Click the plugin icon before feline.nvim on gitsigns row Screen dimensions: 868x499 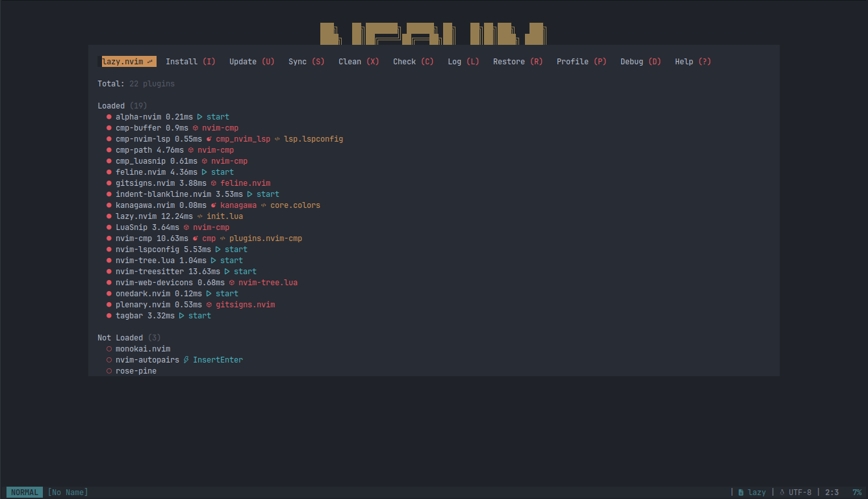[x=214, y=183]
